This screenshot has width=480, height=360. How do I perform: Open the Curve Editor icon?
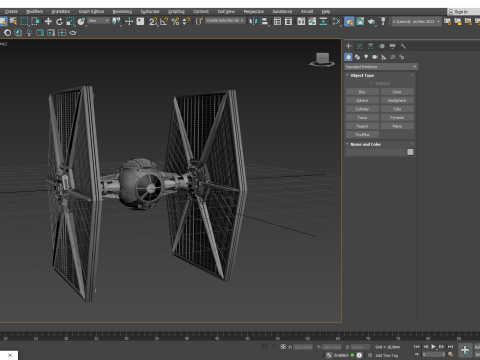(x=312, y=22)
